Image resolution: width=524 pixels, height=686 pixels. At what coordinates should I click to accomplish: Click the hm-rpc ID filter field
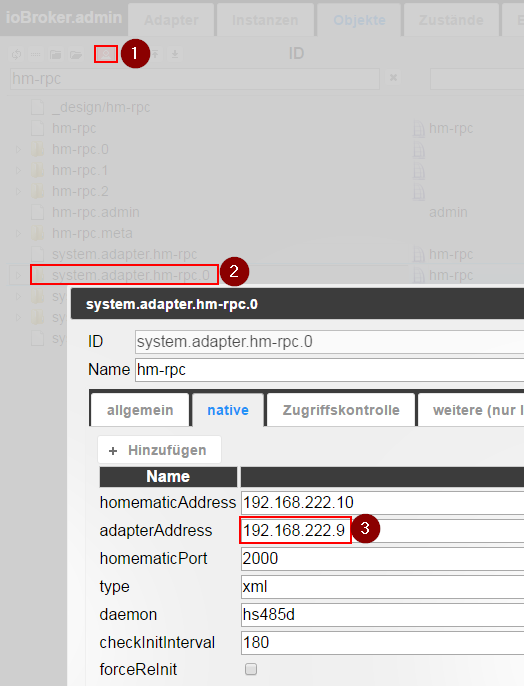195,79
